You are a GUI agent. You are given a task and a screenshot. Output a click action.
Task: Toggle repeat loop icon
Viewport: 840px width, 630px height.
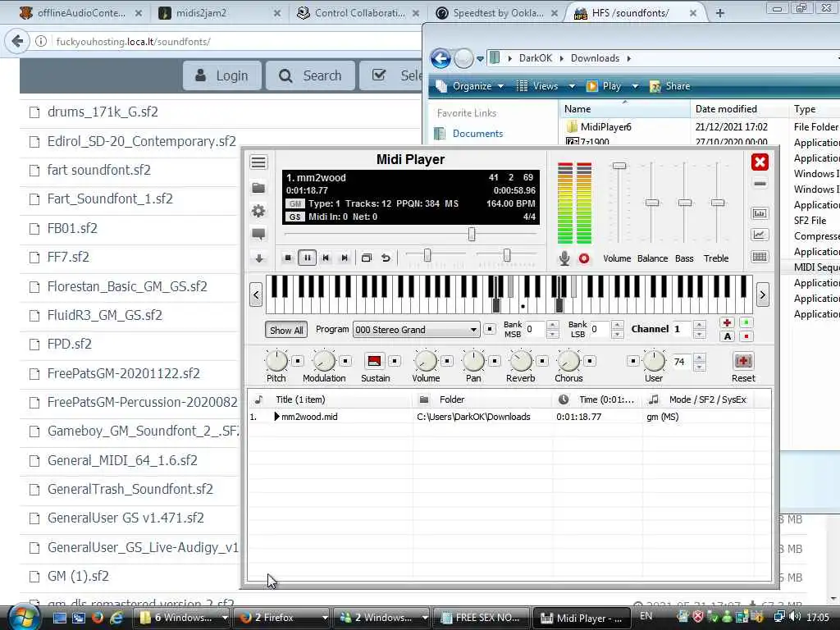[386, 258]
